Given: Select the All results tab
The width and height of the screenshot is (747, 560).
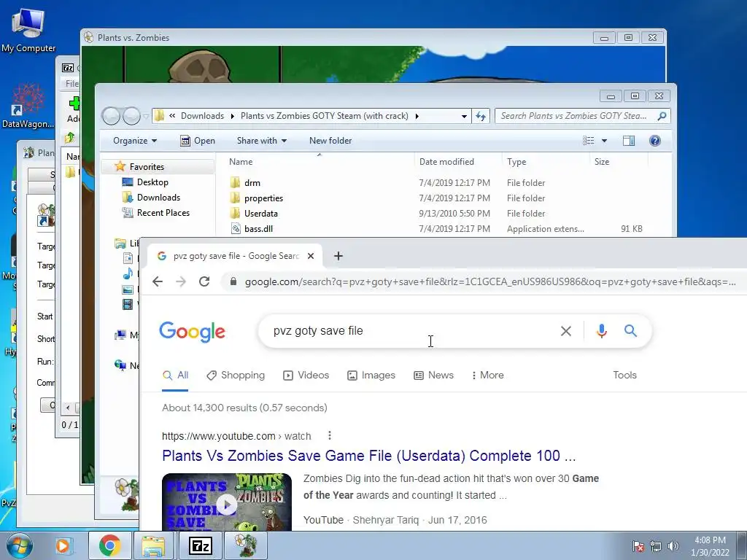Looking at the screenshot, I should tap(175, 376).
